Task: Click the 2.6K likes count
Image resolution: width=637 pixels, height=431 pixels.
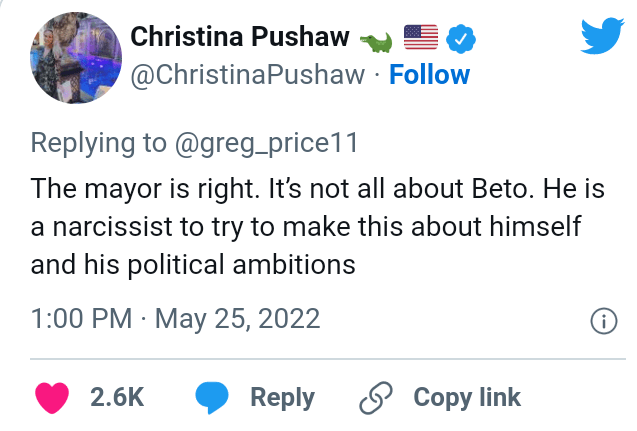Action: [x=117, y=397]
